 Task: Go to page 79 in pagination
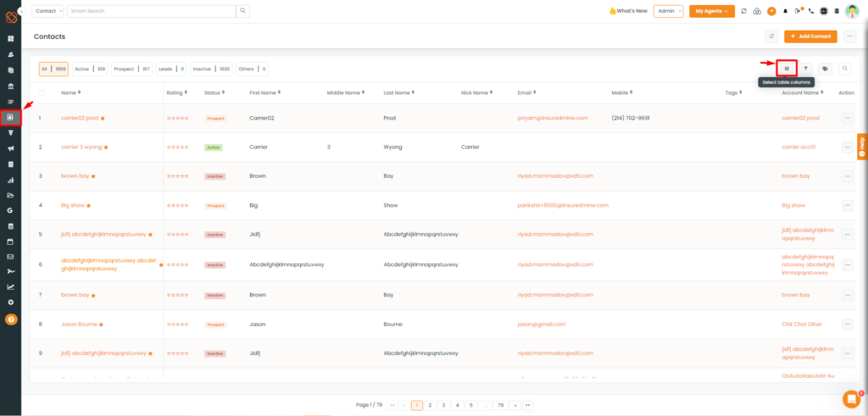click(500, 406)
